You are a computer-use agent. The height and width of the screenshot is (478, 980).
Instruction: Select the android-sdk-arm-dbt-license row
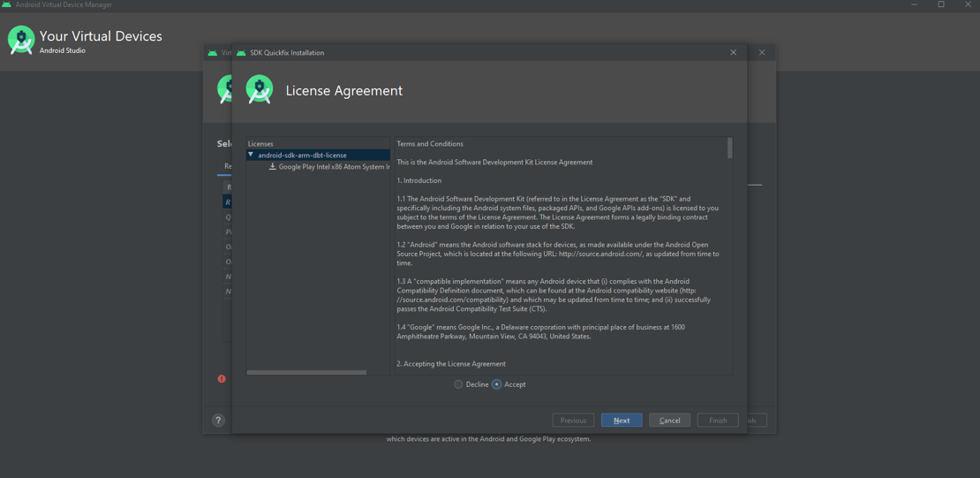(x=318, y=155)
